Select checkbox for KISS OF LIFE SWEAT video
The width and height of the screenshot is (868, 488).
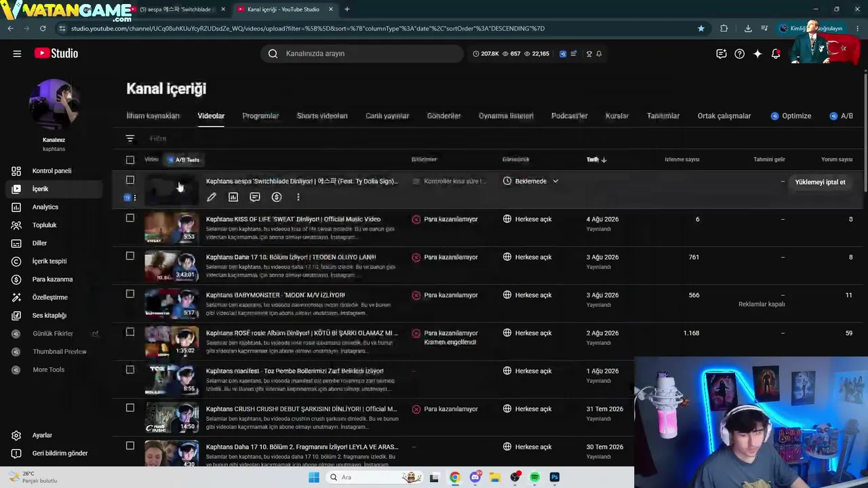[130, 218]
